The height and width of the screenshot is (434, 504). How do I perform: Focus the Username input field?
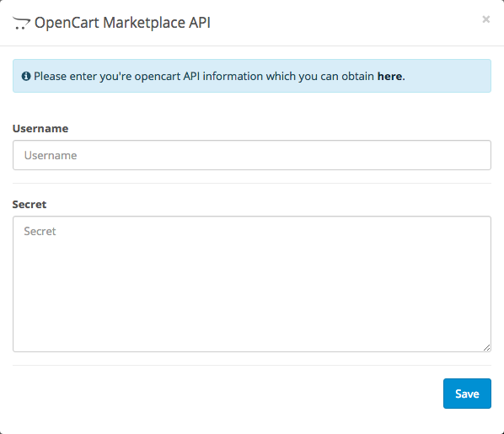point(252,155)
